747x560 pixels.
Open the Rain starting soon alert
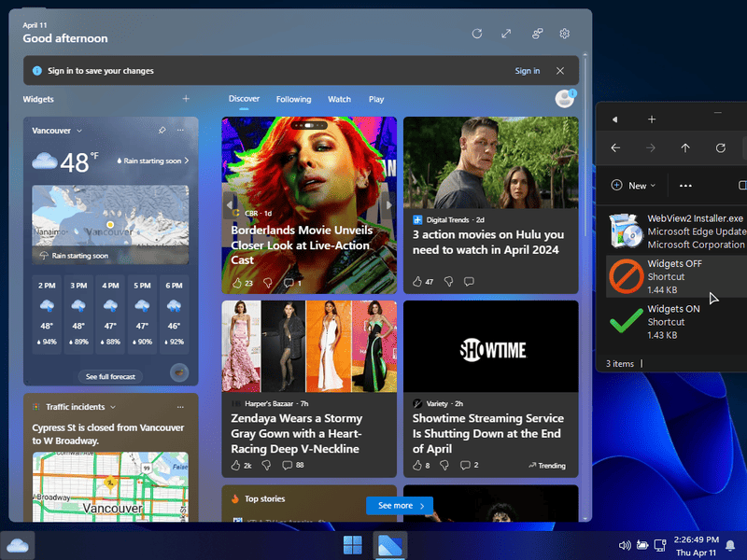[152, 161]
